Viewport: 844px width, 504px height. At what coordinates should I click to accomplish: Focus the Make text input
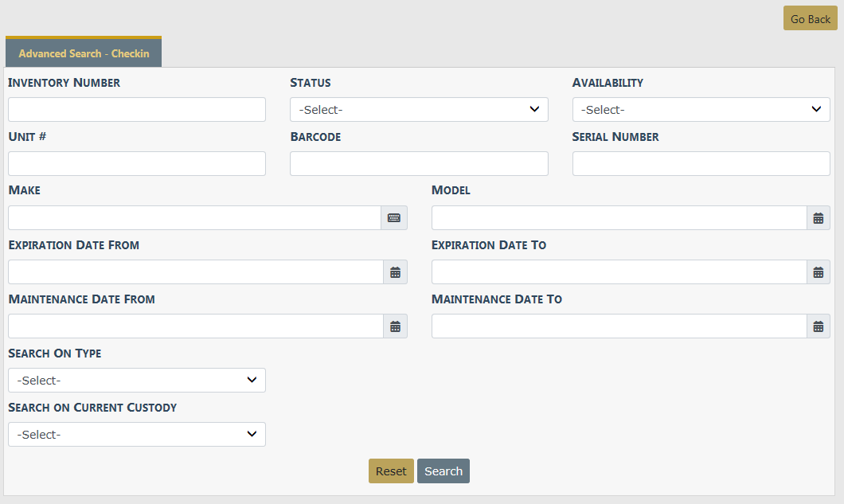[x=194, y=218]
